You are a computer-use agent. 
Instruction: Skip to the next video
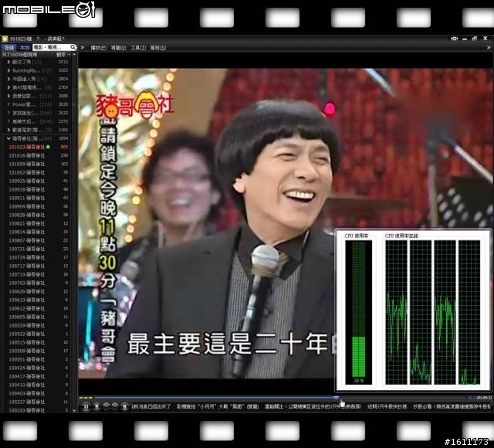click(x=115, y=406)
